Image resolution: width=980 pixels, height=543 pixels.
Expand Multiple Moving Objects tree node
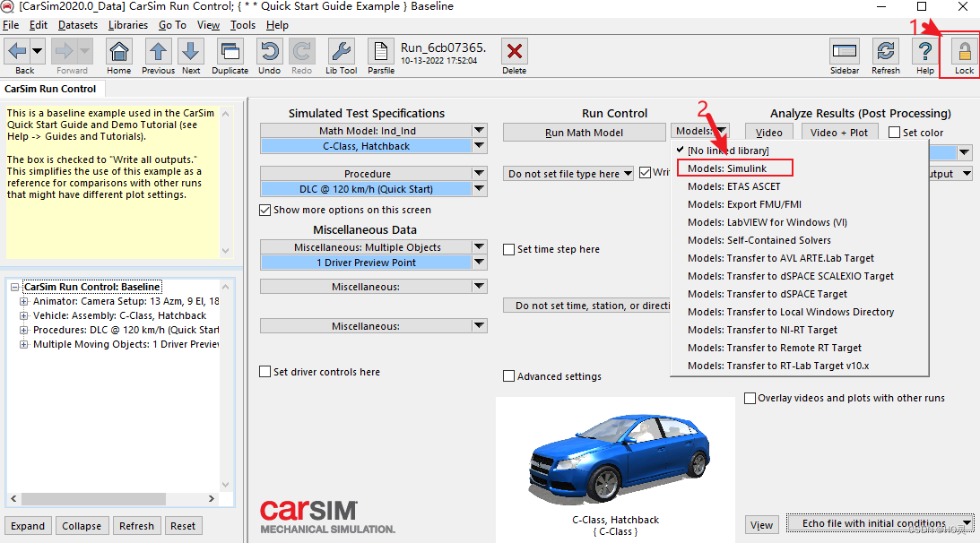coord(23,344)
